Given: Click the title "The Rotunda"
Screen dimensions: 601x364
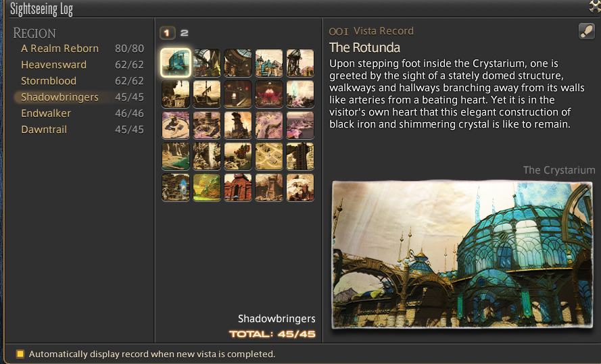Looking at the screenshot, I should (364, 48).
